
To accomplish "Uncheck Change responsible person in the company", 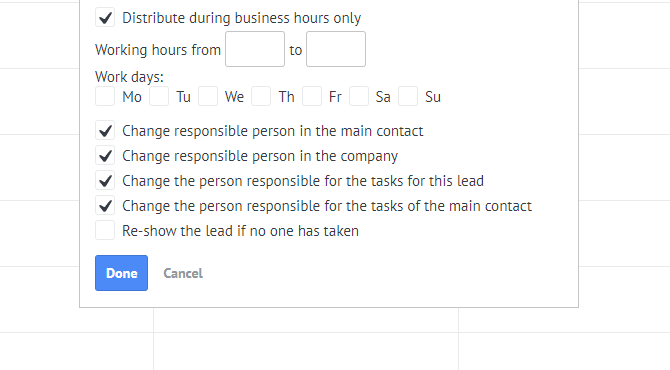I will coord(105,156).
